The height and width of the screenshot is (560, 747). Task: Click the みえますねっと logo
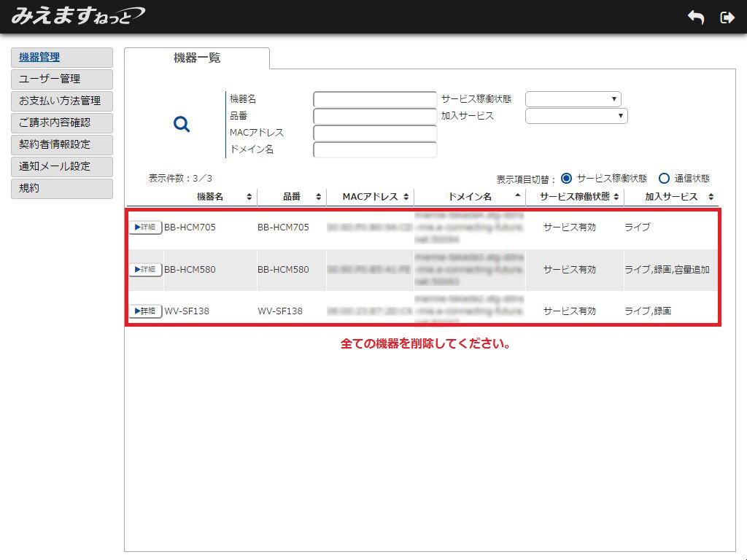[x=77, y=16]
